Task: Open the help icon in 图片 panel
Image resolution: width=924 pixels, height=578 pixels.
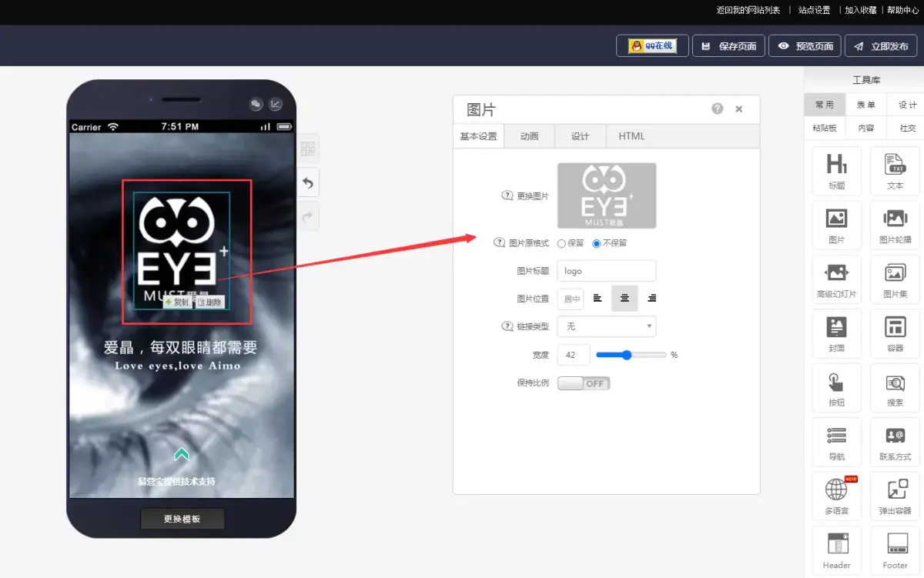Action: coord(718,109)
